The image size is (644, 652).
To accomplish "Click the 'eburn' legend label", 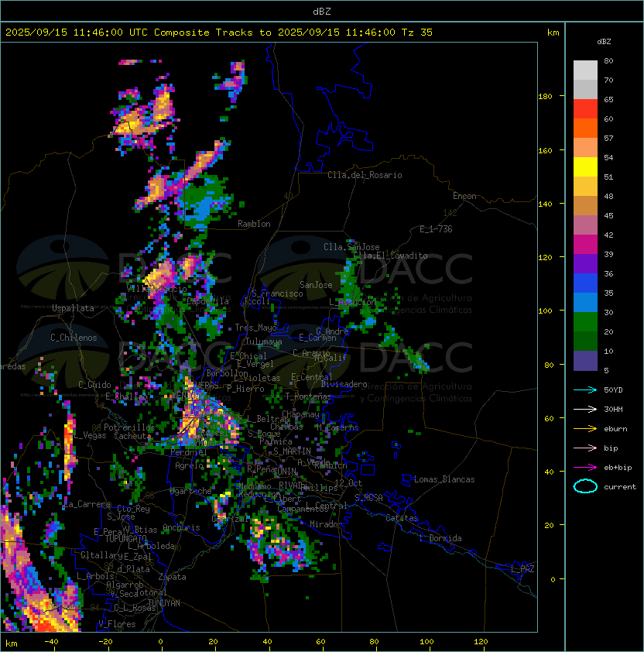I will [615, 429].
